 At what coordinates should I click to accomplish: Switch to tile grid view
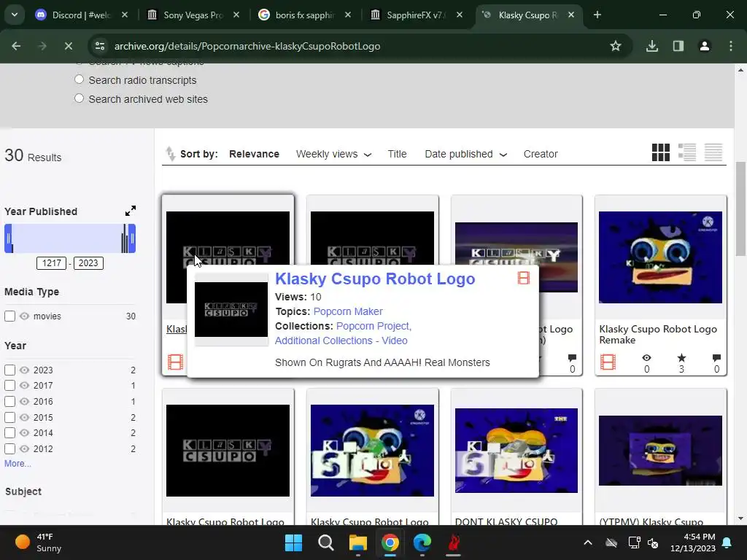point(661,152)
